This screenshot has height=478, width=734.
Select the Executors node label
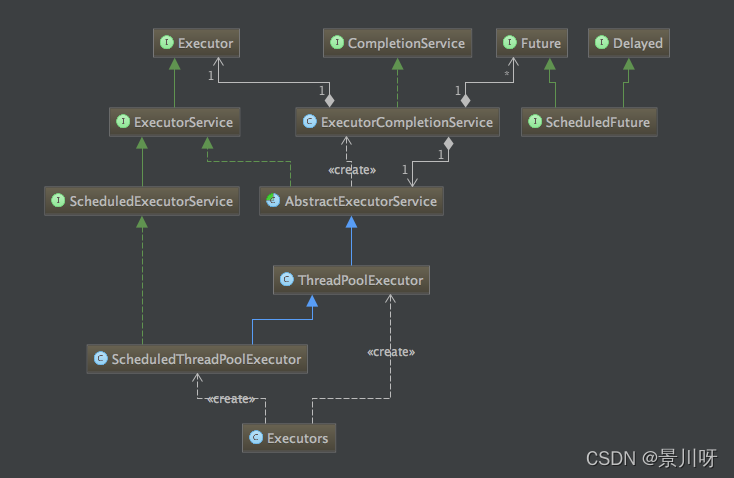298,439
